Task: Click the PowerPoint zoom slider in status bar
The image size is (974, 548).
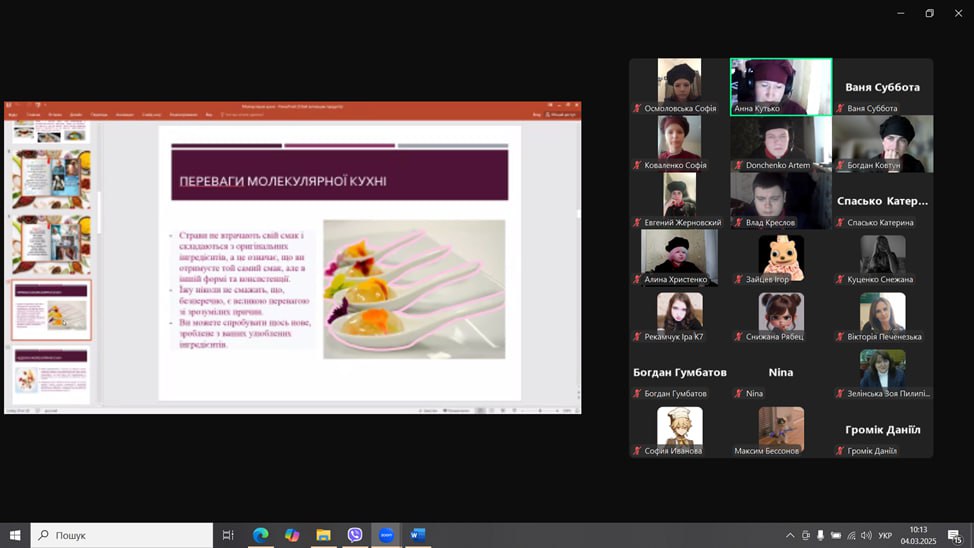Action: click(540, 410)
